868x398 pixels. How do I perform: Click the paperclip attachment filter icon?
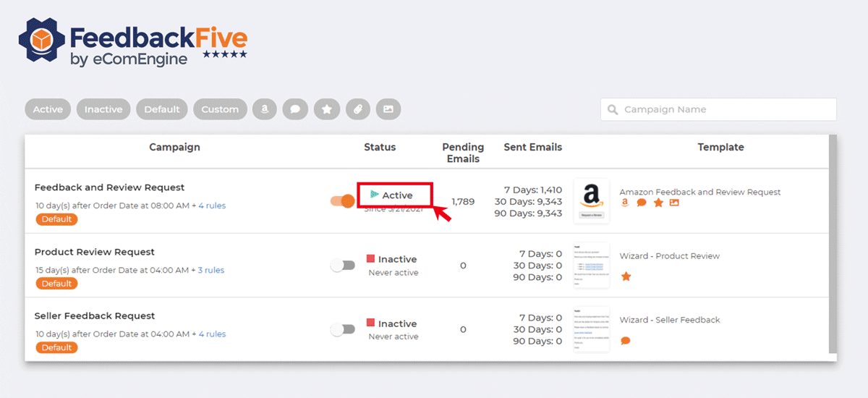pyautogui.click(x=357, y=109)
